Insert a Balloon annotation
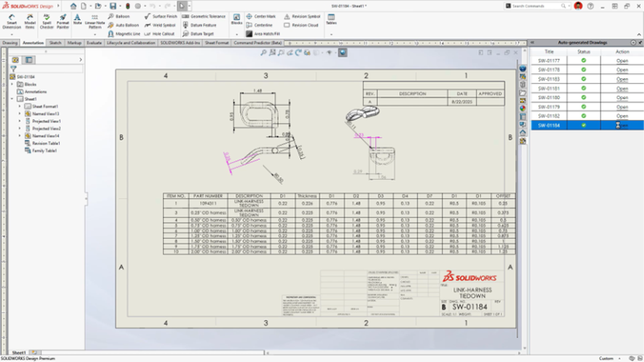This screenshot has height=362, width=644. click(x=120, y=16)
